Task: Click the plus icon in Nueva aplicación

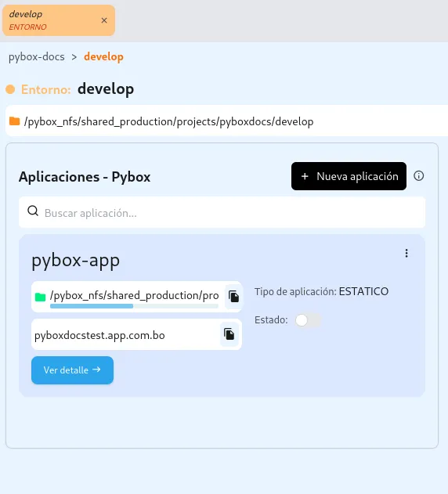Action: click(x=305, y=176)
